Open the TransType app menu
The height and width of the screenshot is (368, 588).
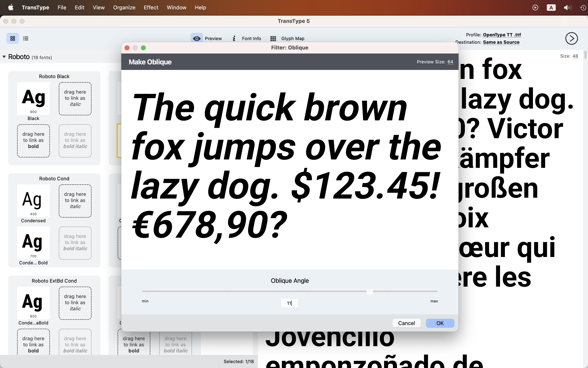36,8
